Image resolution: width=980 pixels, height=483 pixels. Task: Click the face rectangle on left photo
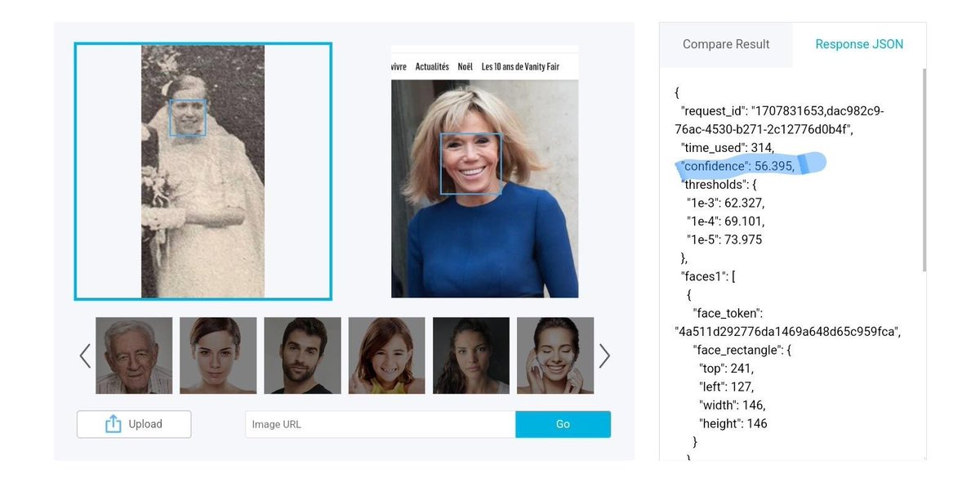pos(188,118)
